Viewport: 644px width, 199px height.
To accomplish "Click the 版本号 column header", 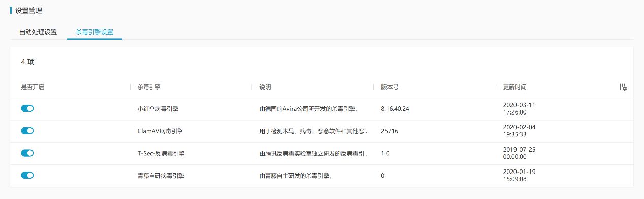I will click(x=390, y=87).
